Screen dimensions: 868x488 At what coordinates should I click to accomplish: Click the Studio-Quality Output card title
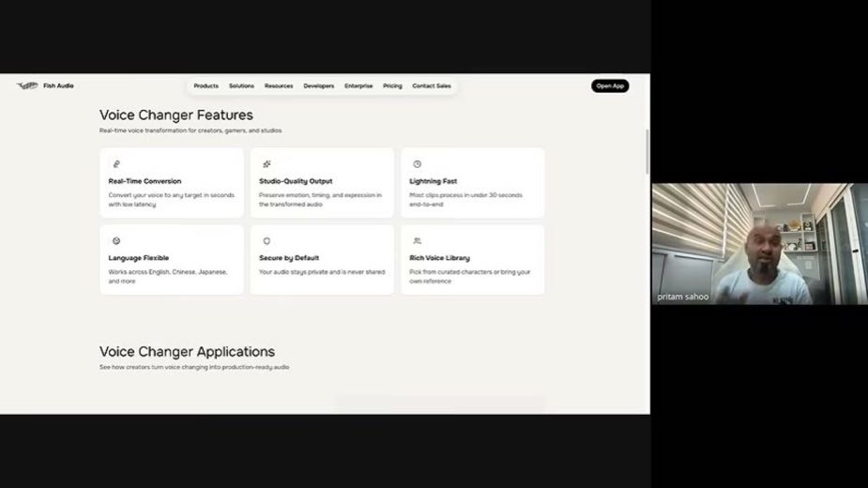[x=296, y=181]
